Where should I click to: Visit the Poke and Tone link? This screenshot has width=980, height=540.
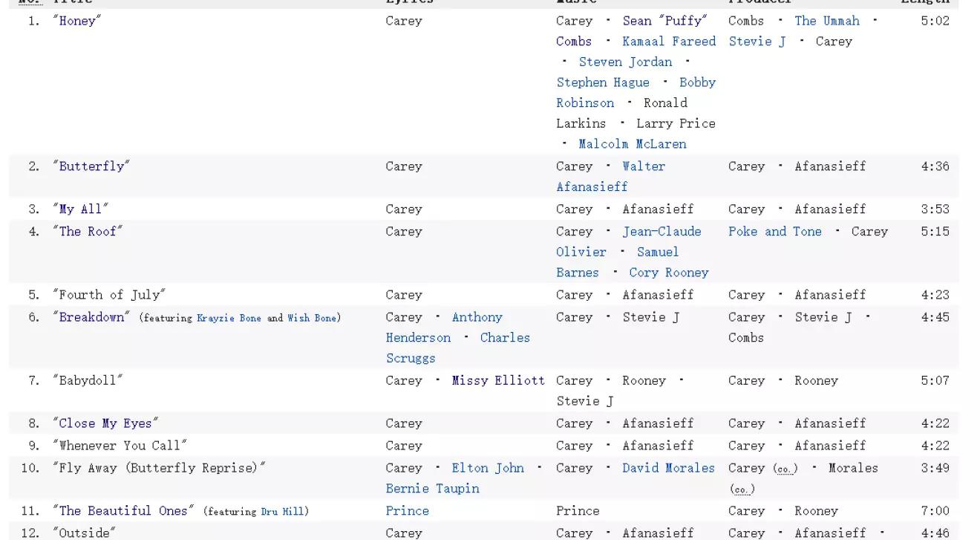(x=775, y=232)
